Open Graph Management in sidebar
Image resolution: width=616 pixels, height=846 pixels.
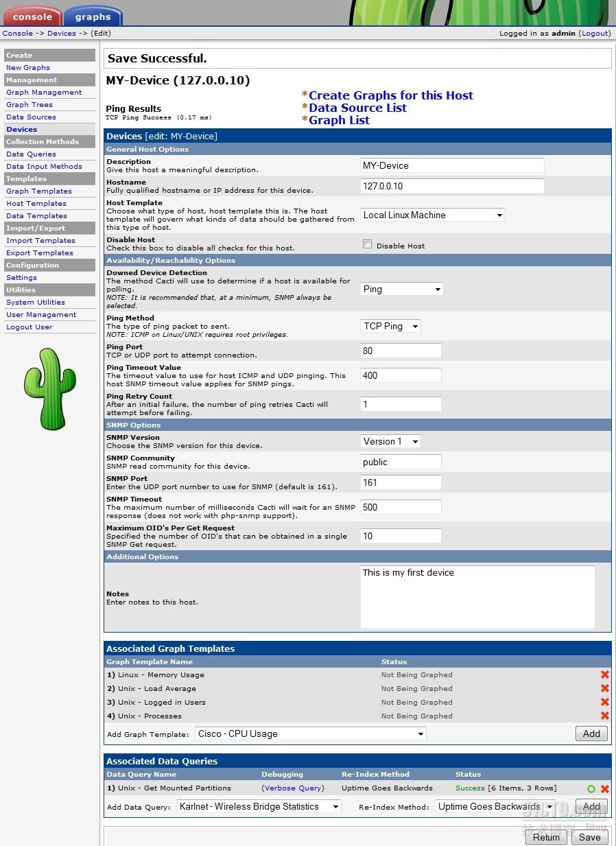[x=44, y=92]
